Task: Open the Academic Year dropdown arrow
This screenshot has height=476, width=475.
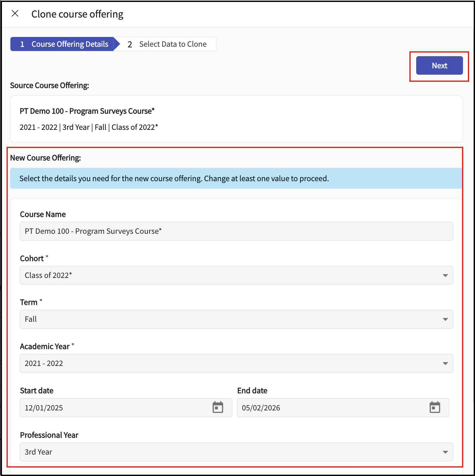Action: (x=445, y=363)
